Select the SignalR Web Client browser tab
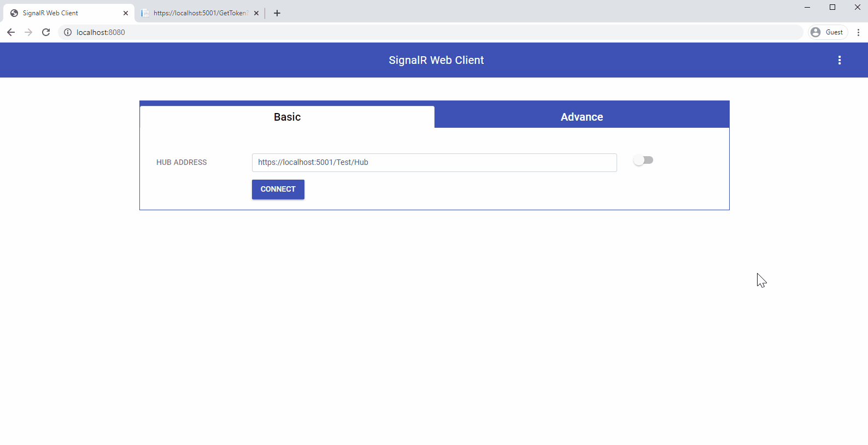The image size is (868, 445). [68, 13]
